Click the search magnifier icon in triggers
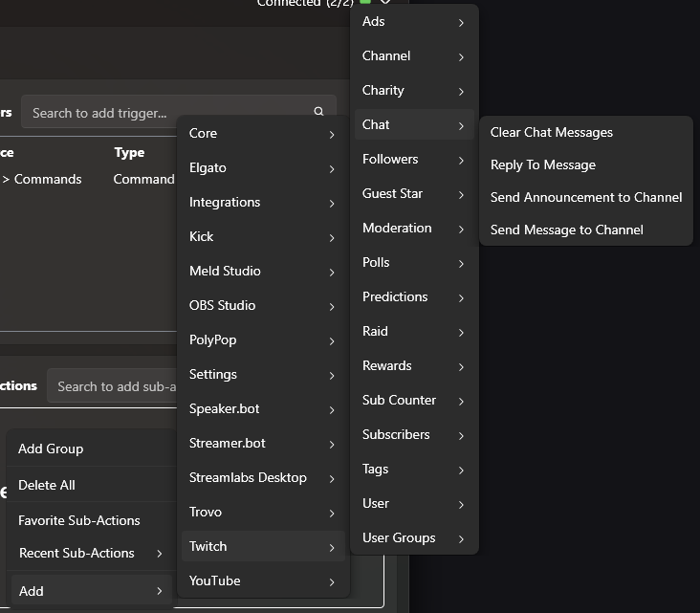 (318, 113)
